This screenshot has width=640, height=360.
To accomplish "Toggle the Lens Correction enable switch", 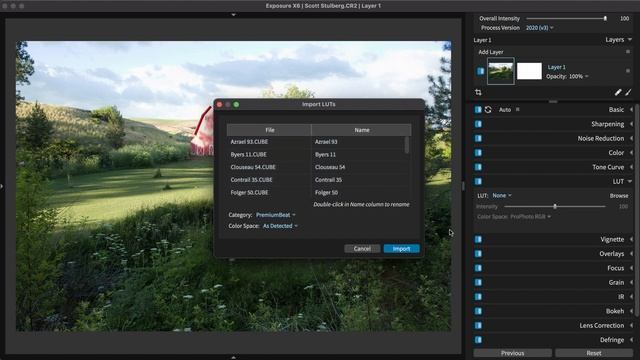I will pyautogui.click(x=478, y=325).
